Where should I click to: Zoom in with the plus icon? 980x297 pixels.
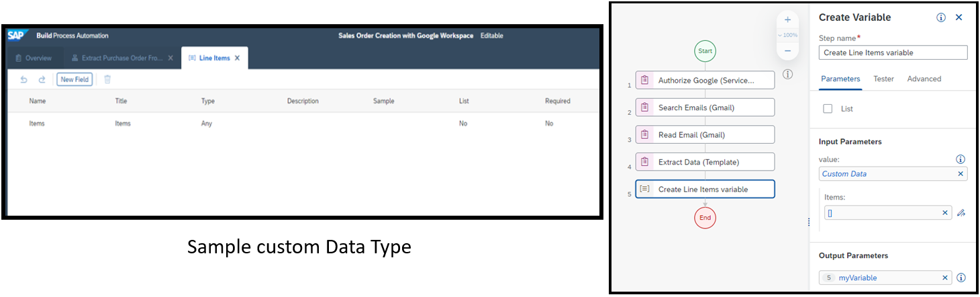787,19
